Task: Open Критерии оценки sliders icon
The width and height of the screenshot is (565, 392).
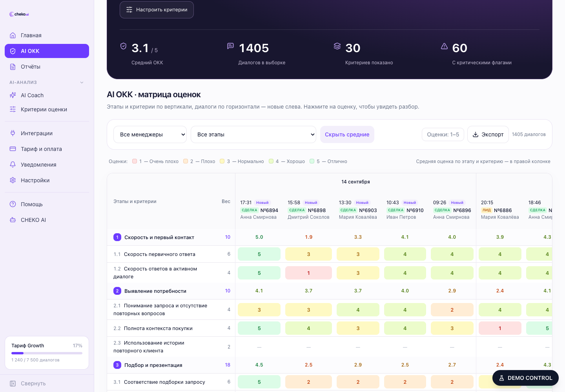Action: (x=13, y=109)
